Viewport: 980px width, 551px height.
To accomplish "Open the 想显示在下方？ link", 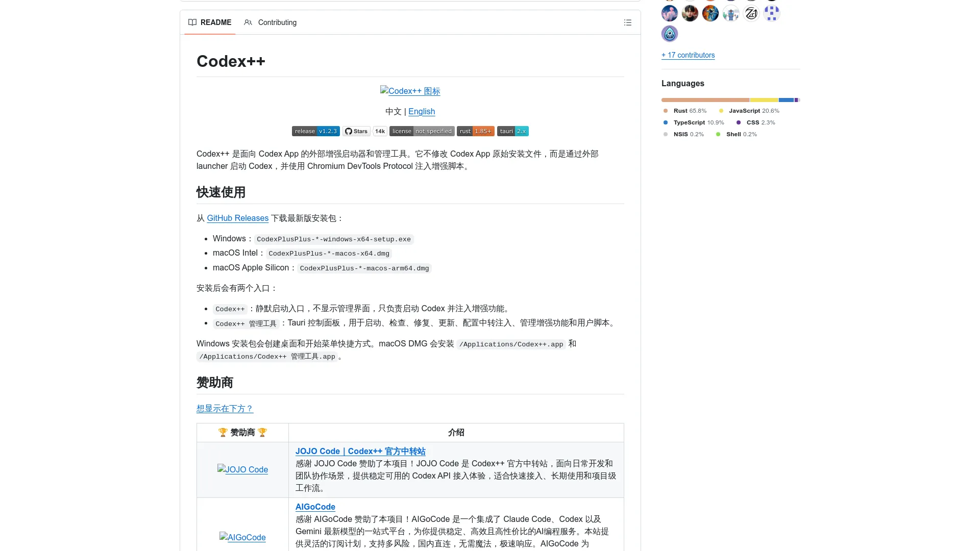I will 225,409.
